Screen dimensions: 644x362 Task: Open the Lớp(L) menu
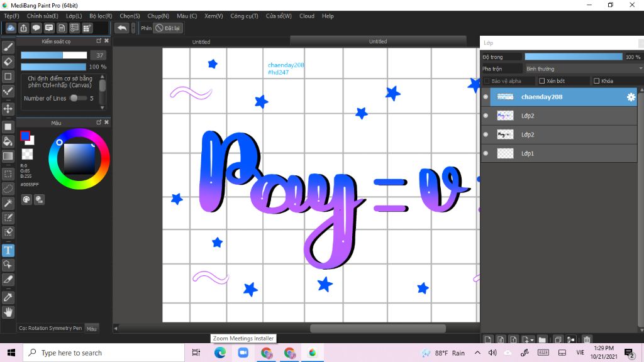74,16
